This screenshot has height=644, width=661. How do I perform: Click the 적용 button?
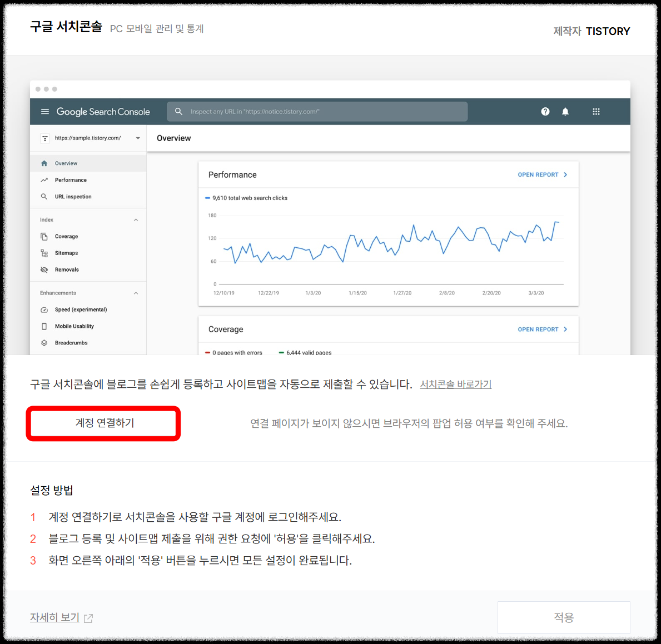[564, 617]
